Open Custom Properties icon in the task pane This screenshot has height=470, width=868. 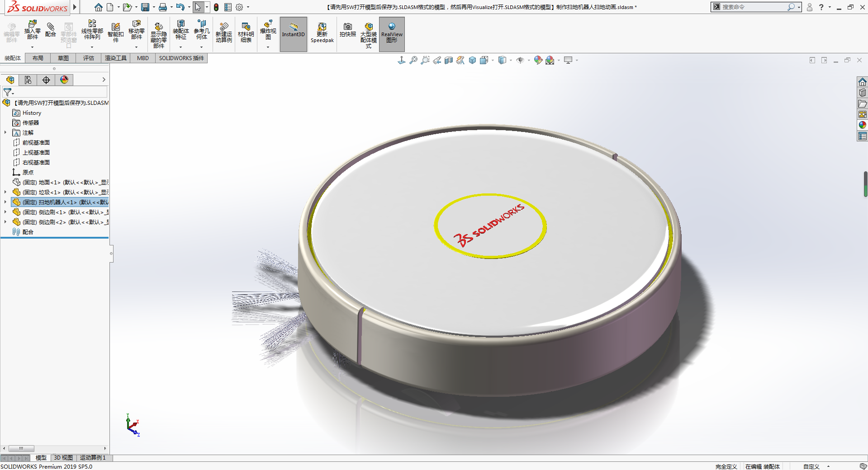point(863,136)
